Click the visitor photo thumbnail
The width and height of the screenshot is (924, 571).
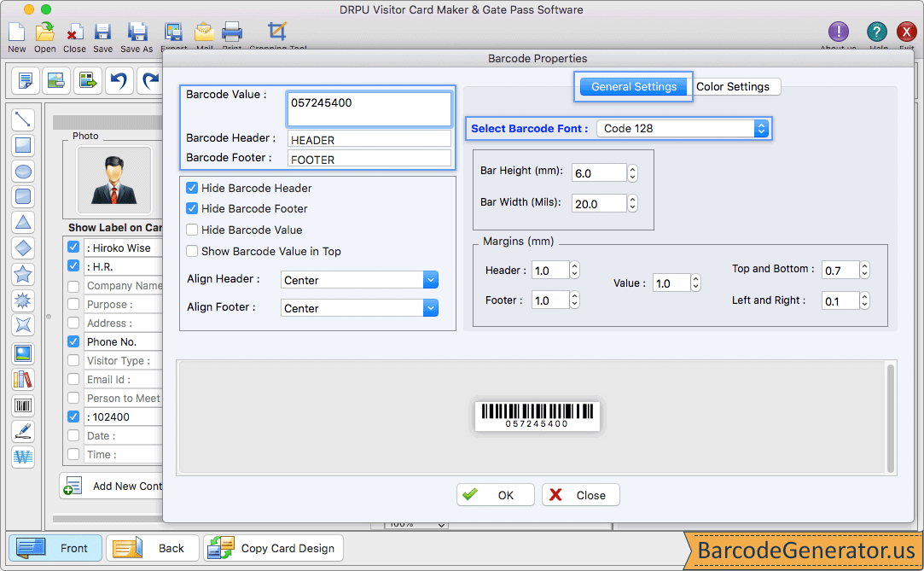coord(114,180)
